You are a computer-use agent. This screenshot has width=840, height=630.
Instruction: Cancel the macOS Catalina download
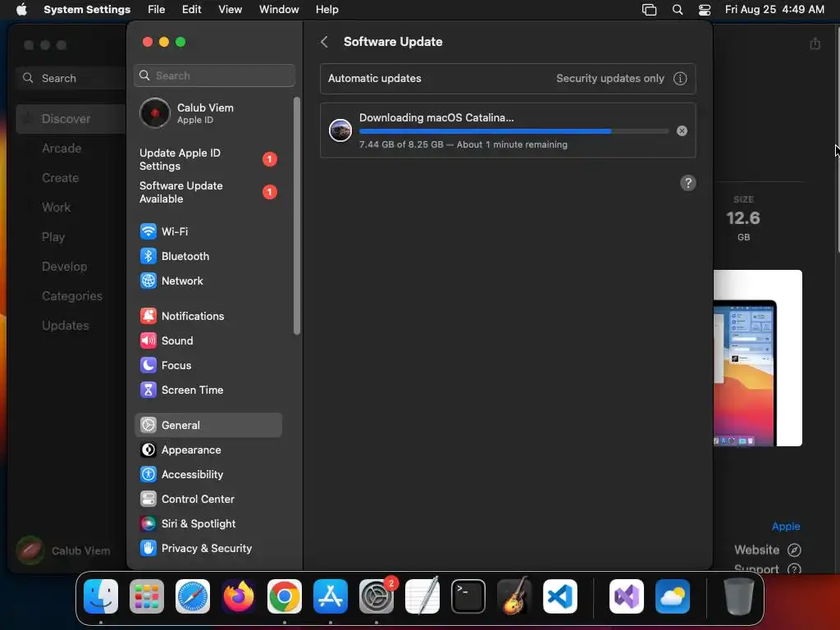[x=682, y=130]
